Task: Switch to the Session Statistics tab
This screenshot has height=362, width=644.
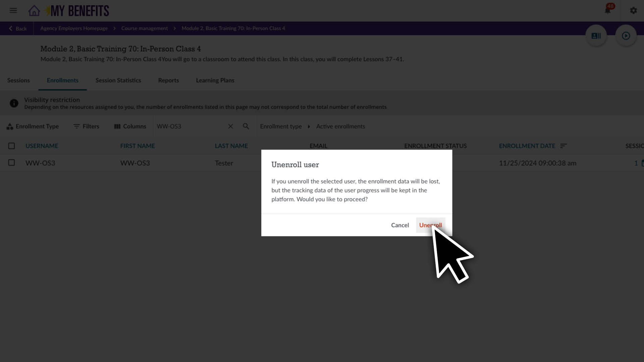Action: [x=118, y=80]
